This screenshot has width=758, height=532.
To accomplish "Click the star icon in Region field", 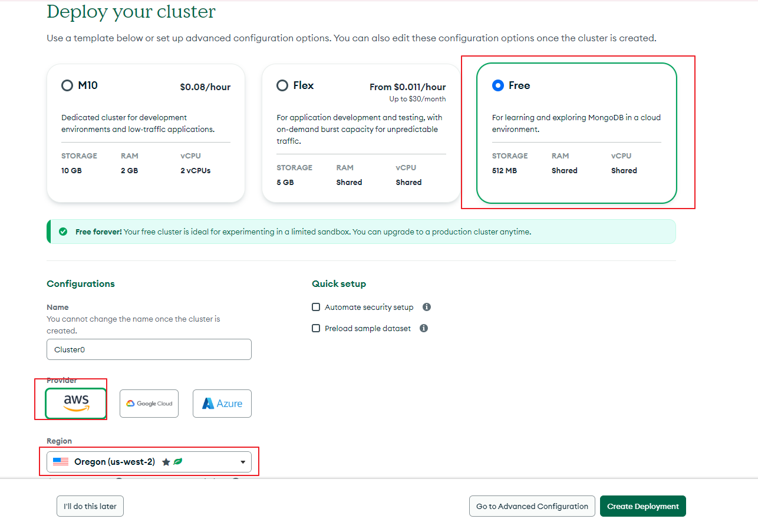I will (166, 462).
